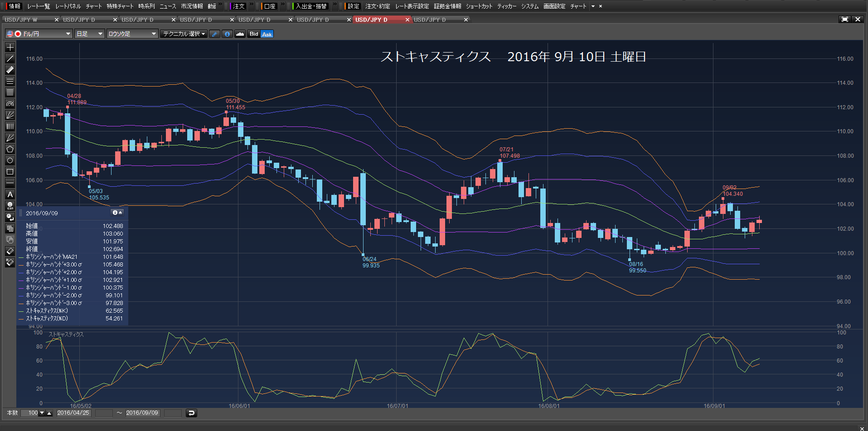Click the reset date range return button
This screenshot has height=431, width=868.
[x=191, y=413]
